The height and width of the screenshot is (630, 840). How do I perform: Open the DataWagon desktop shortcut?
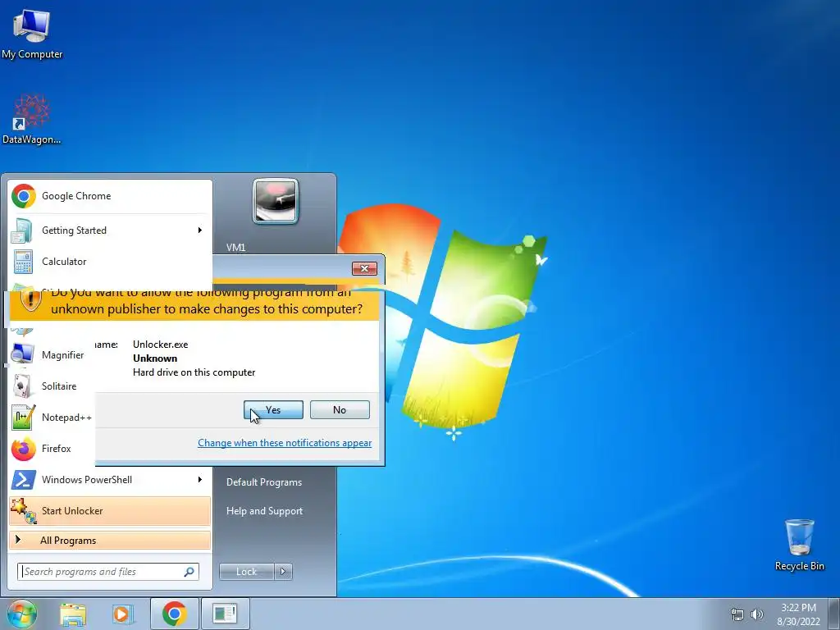pyautogui.click(x=32, y=119)
